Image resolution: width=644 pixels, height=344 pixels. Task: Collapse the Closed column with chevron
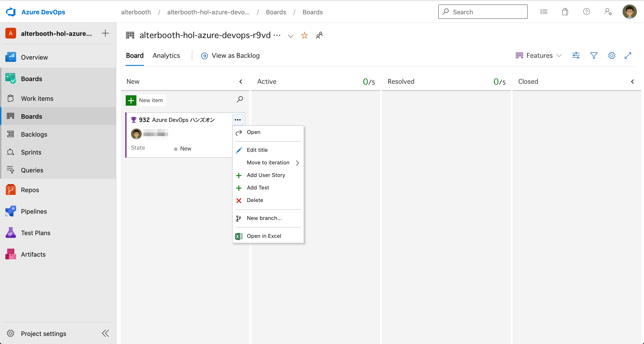click(x=632, y=82)
